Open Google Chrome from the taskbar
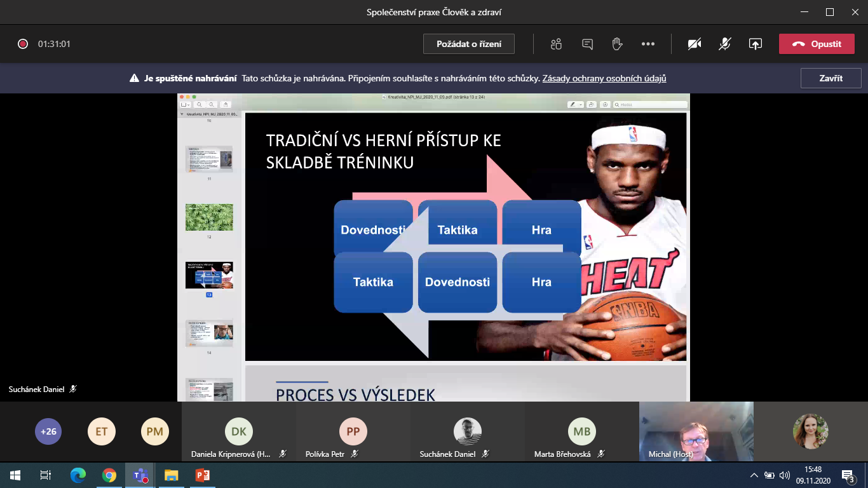 (x=109, y=475)
